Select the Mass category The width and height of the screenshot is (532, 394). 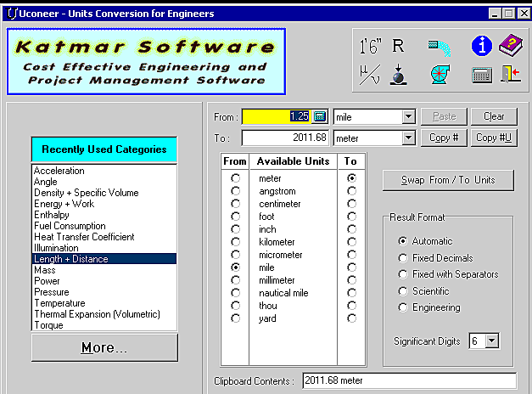point(104,270)
